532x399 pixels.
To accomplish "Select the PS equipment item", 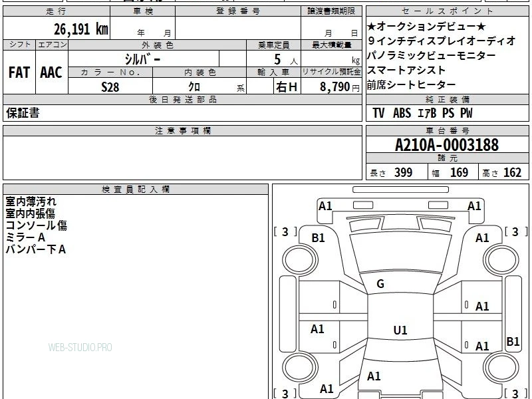I will (448, 113).
